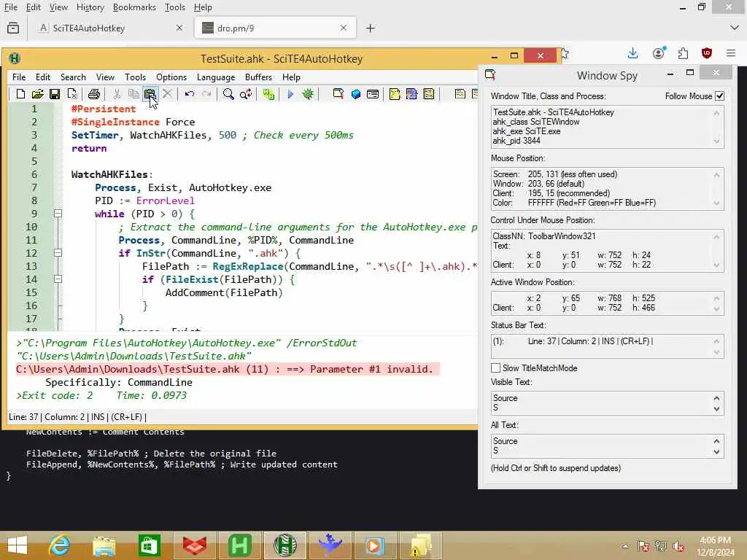The image size is (747, 560).
Task: Open Windows Store taskbar icon
Action: pyautogui.click(x=149, y=545)
